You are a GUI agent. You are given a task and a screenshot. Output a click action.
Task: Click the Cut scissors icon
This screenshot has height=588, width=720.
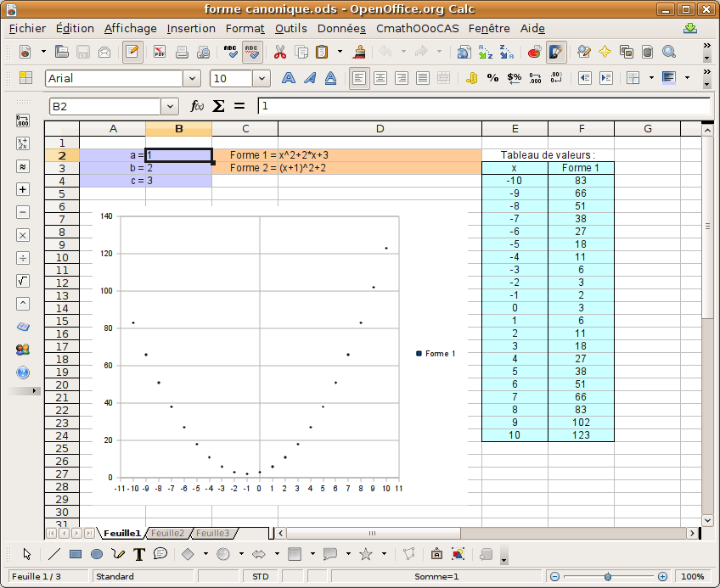[279, 52]
